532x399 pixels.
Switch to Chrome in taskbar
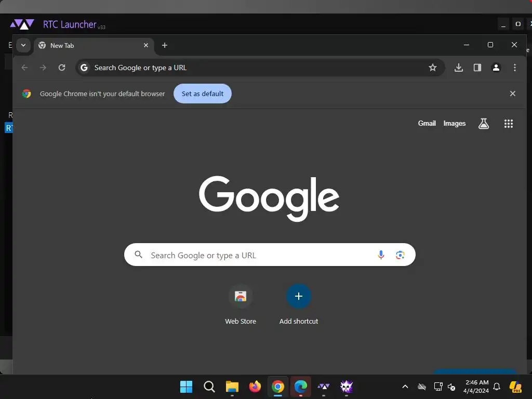[x=278, y=387]
